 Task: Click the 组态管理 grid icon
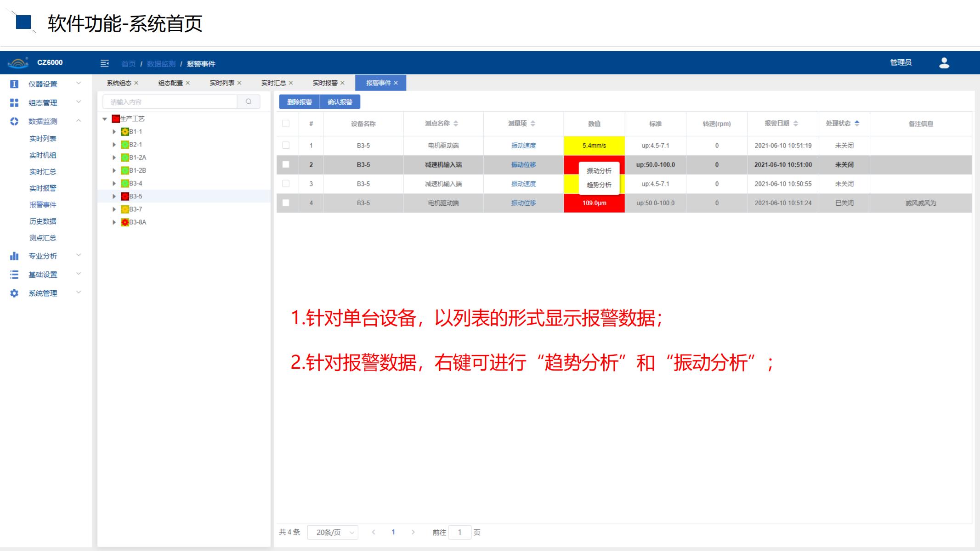[x=14, y=102]
